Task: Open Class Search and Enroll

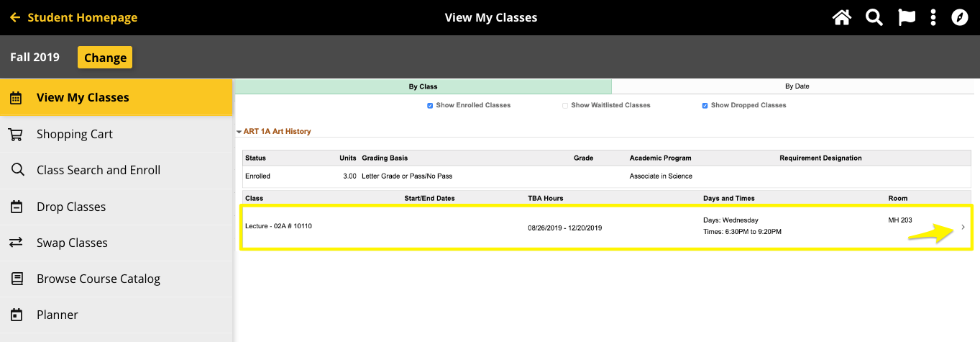Action: [x=99, y=170]
